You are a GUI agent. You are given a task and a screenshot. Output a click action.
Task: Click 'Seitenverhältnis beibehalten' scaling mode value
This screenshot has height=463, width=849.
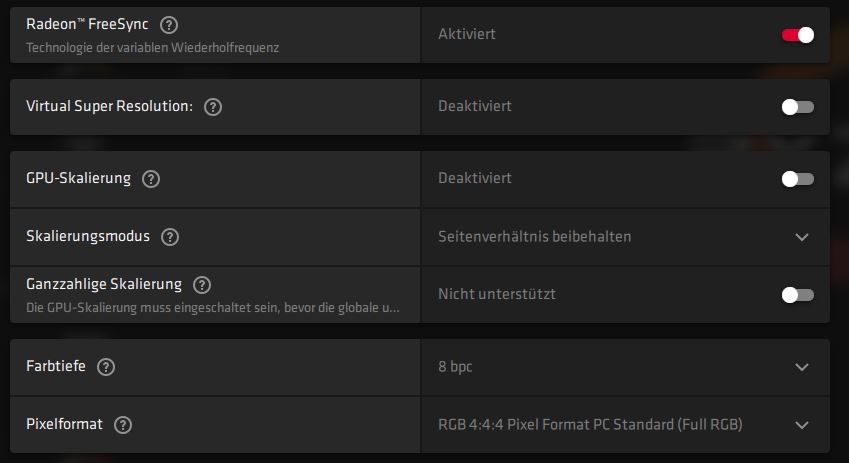(x=534, y=237)
